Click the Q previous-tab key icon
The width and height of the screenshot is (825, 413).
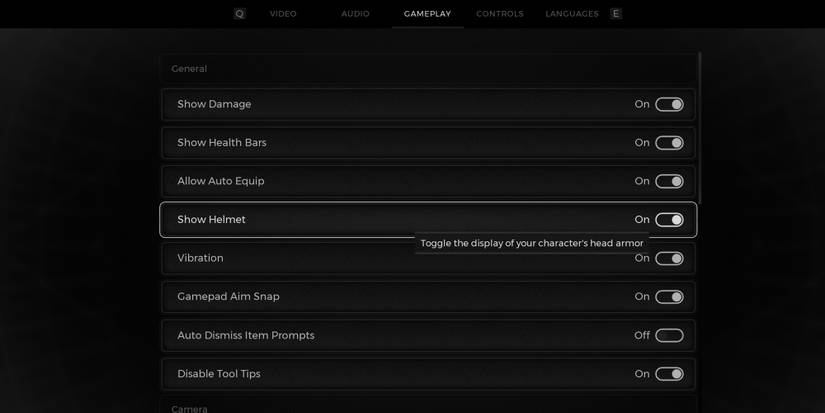pyautogui.click(x=239, y=14)
